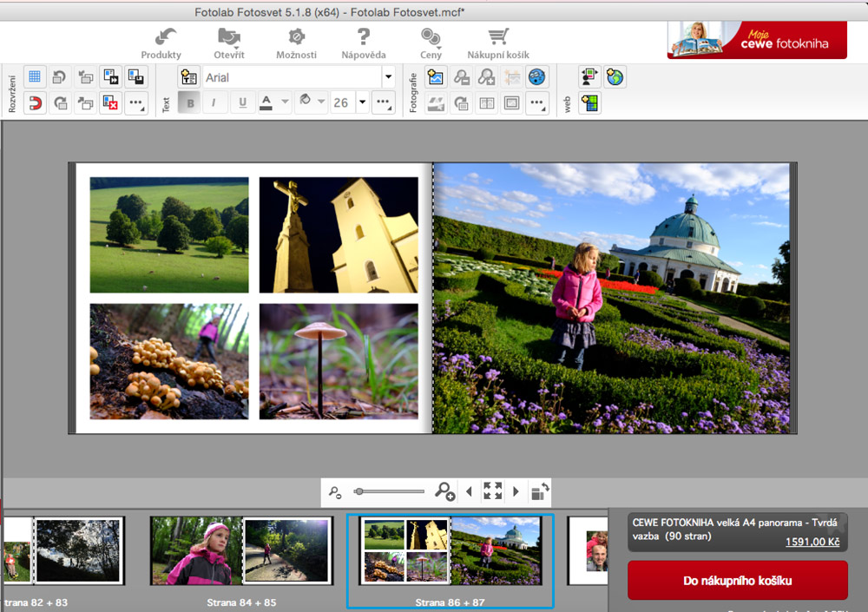
Task: Click the add globe web icon
Action: coord(615,77)
